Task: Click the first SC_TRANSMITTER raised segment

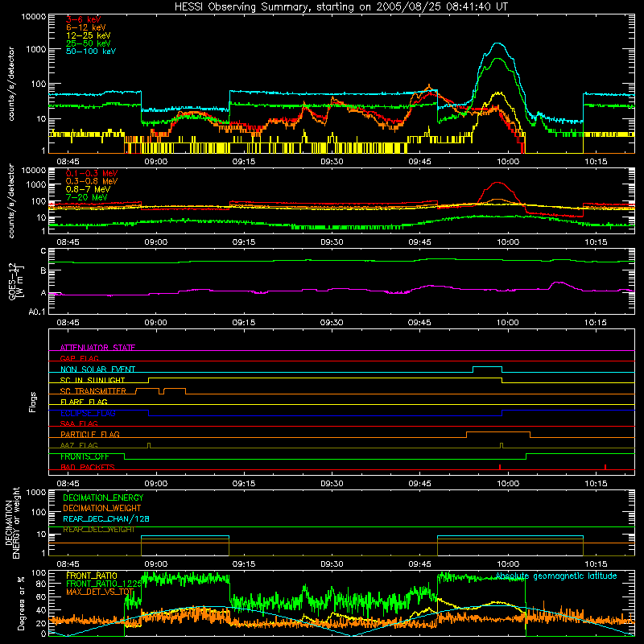Action: [147, 388]
